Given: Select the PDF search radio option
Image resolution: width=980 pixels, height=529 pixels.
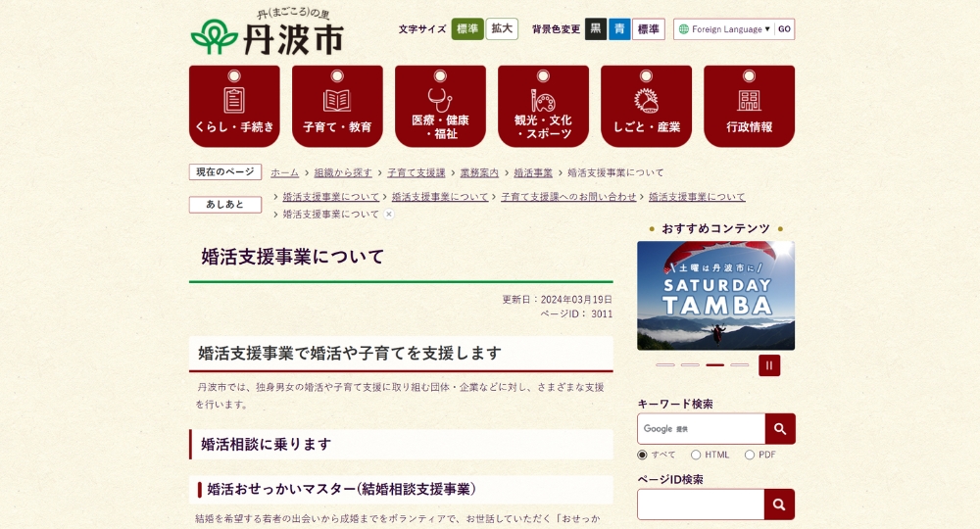Looking at the screenshot, I should 750,455.
